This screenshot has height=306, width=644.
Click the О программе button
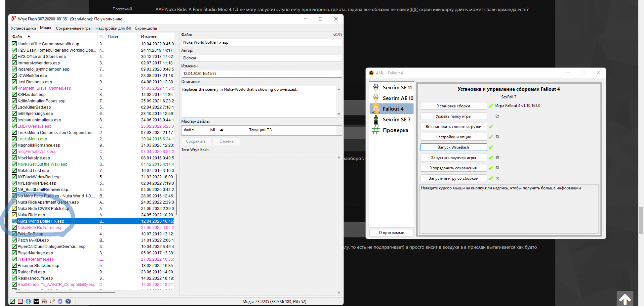coord(391,232)
